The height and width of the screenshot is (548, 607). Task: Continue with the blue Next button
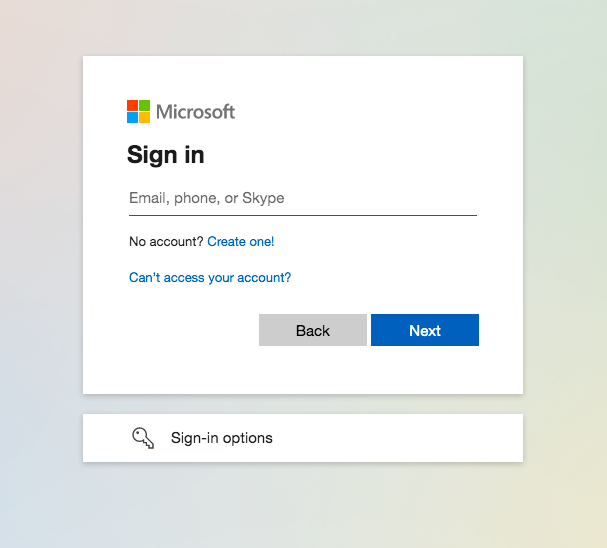425,330
